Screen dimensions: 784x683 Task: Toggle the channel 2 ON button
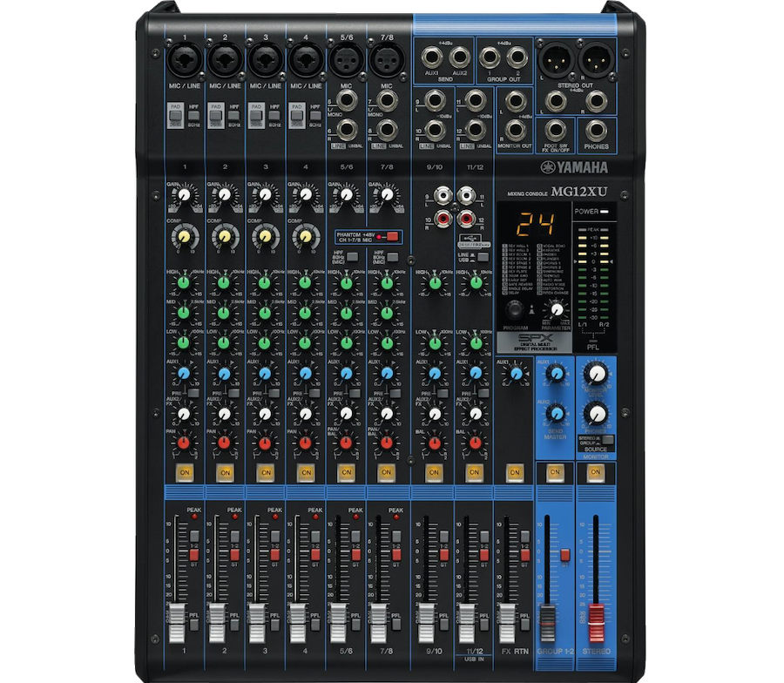point(225,472)
